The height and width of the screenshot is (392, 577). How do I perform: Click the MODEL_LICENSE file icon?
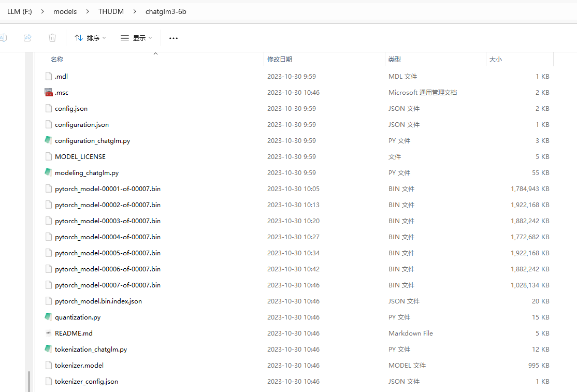tap(49, 156)
